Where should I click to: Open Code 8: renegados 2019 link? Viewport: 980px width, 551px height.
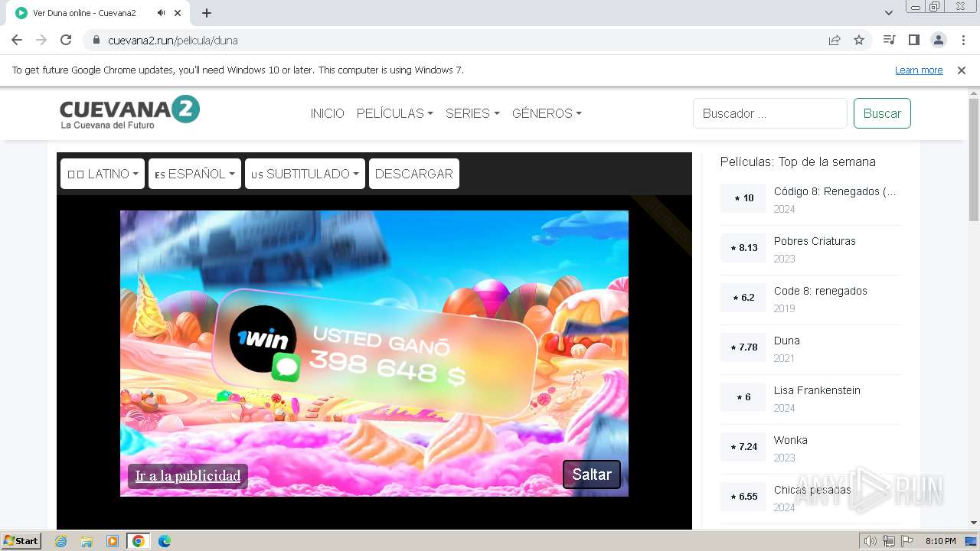coord(820,291)
